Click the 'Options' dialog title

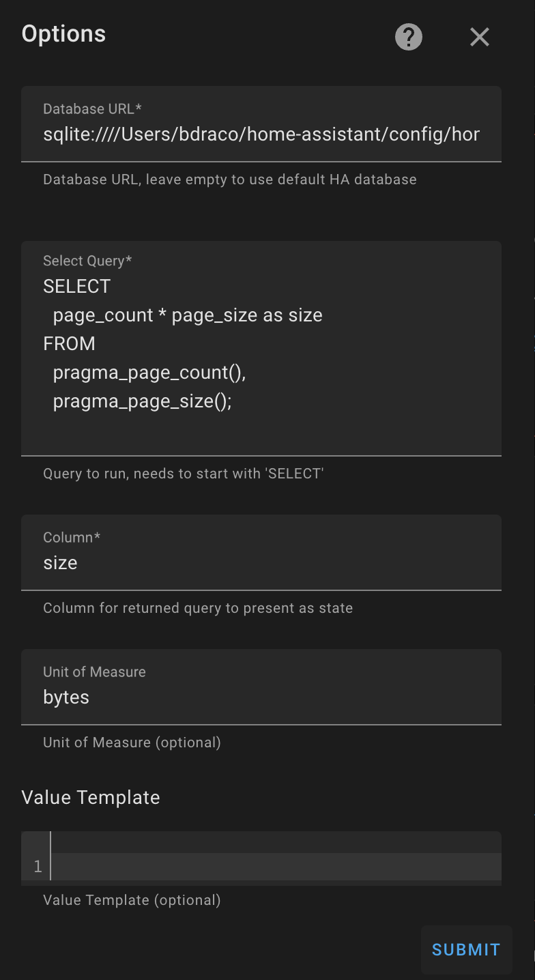63,33
